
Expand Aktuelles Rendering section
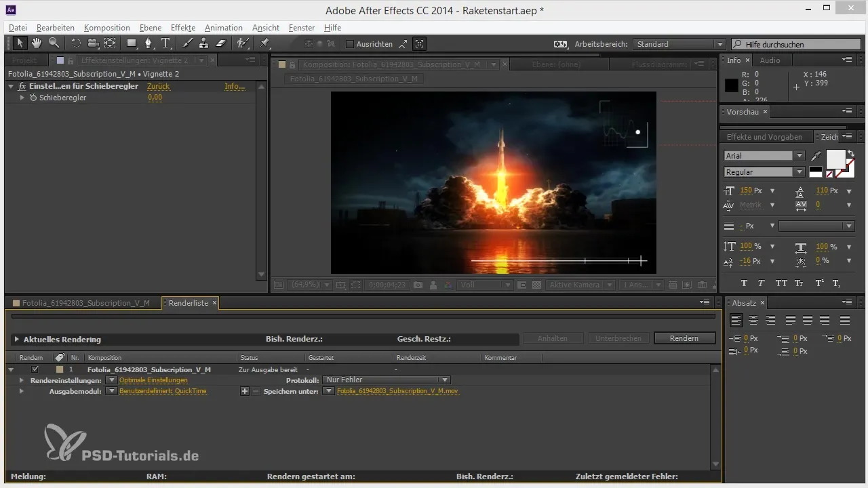tap(16, 339)
